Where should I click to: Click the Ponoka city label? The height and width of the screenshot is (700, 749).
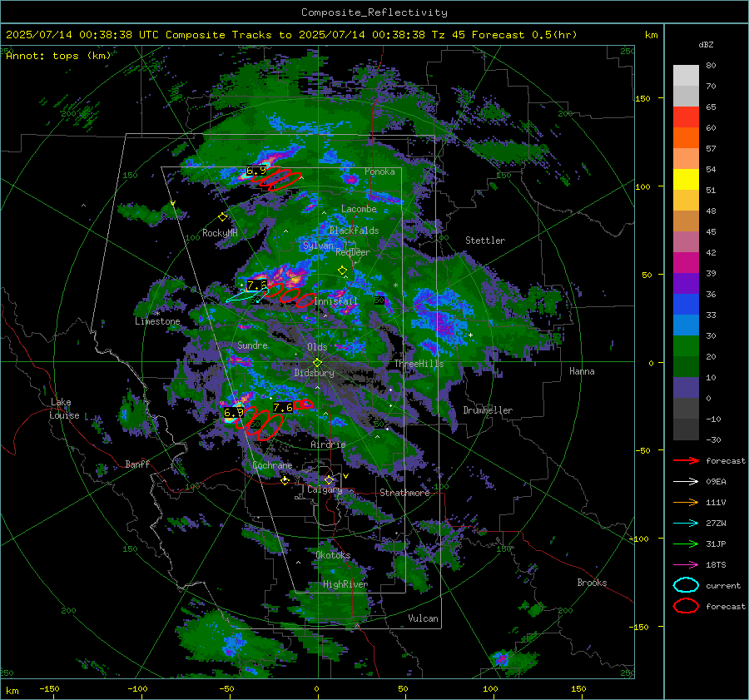tap(379, 171)
